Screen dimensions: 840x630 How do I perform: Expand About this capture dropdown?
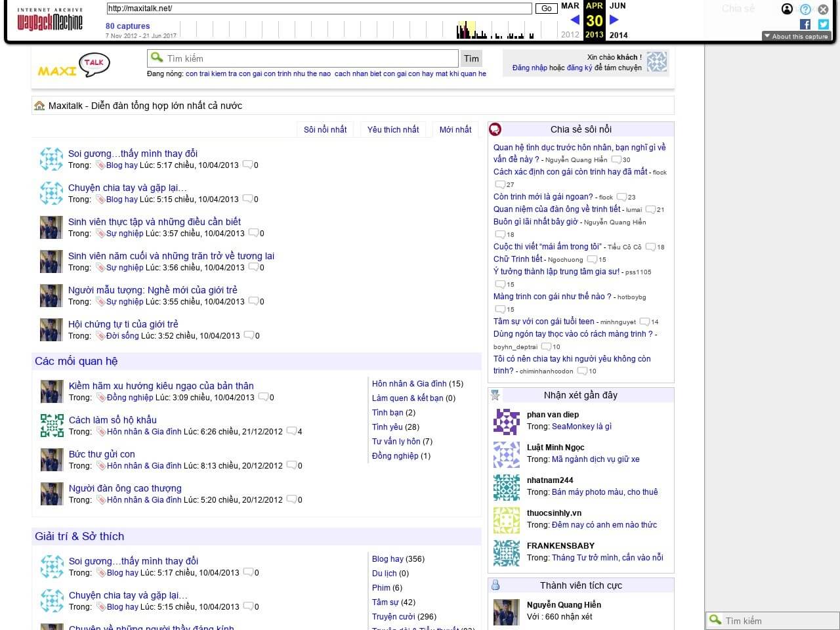click(x=797, y=37)
